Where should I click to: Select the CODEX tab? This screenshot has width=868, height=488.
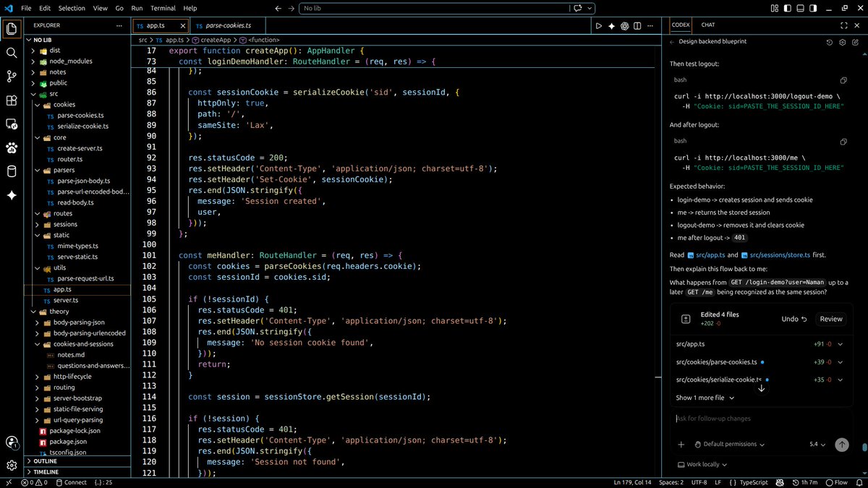(x=681, y=25)
